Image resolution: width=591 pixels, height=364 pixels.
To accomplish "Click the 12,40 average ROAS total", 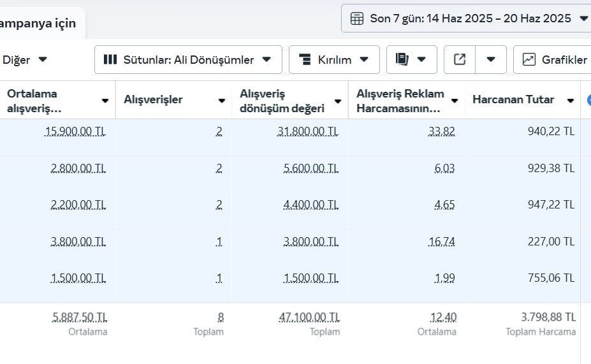I will [443, 317].
